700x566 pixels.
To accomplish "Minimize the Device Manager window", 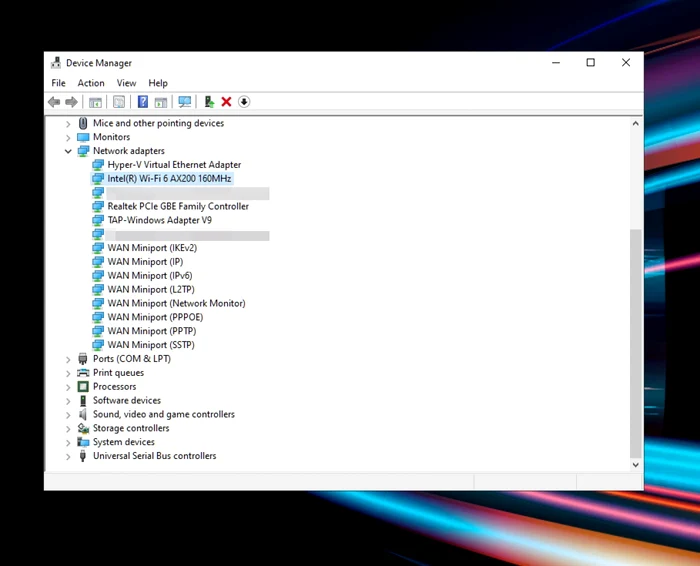I will (x=556, y=62).
